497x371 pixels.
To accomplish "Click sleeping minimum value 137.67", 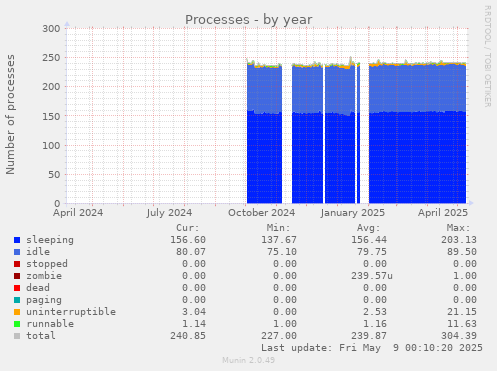I will coord(279,240).
